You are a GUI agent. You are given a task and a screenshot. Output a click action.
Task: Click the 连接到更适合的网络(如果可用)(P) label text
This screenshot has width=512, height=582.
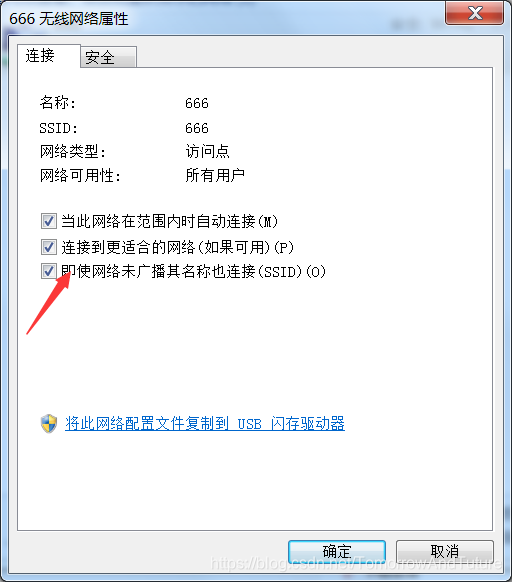pos(177,247)
